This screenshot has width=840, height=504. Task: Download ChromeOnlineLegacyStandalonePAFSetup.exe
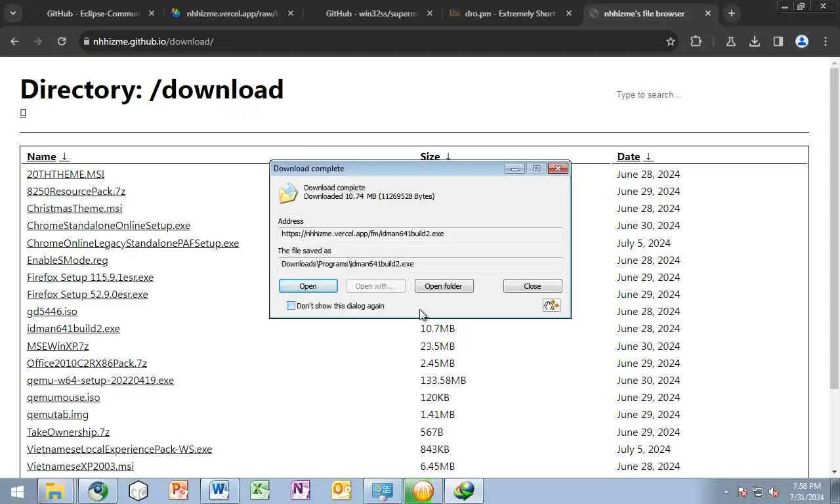133,243
